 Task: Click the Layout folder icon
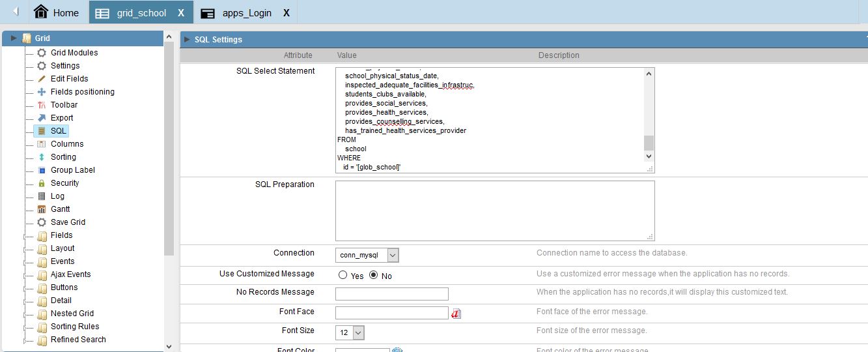click(42, 248)
